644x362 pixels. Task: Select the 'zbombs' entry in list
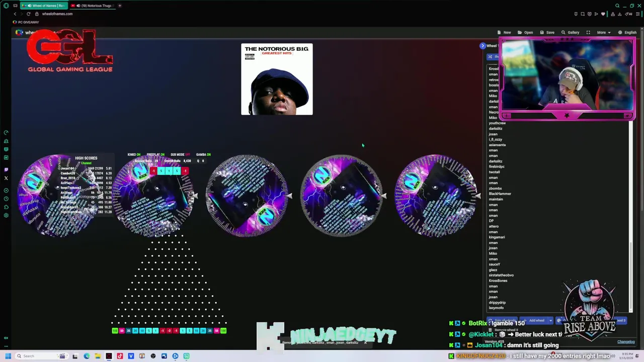(x=495, y=188)
